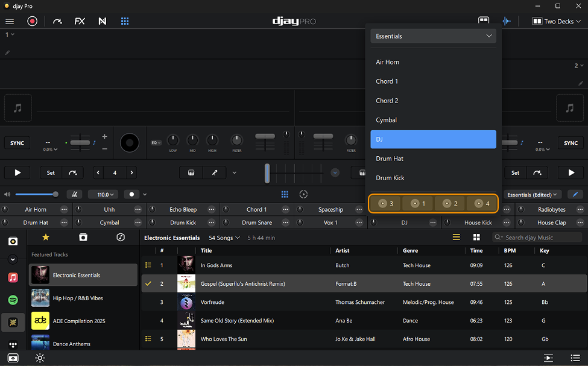Enable SYNC on the left deck
The width and height of the screenshot is (588, 366).
(17, 142)
